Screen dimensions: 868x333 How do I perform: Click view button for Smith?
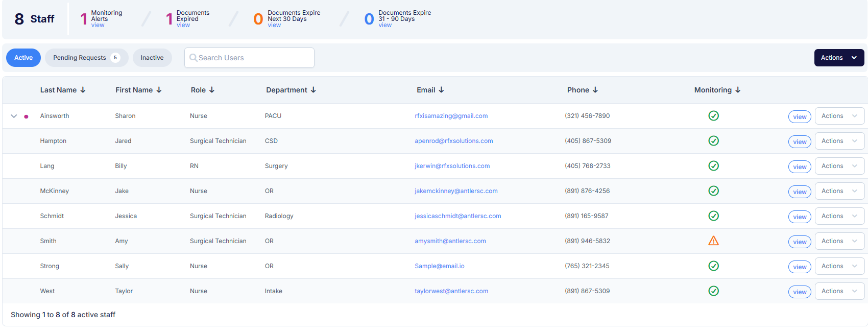click(800, 242)
